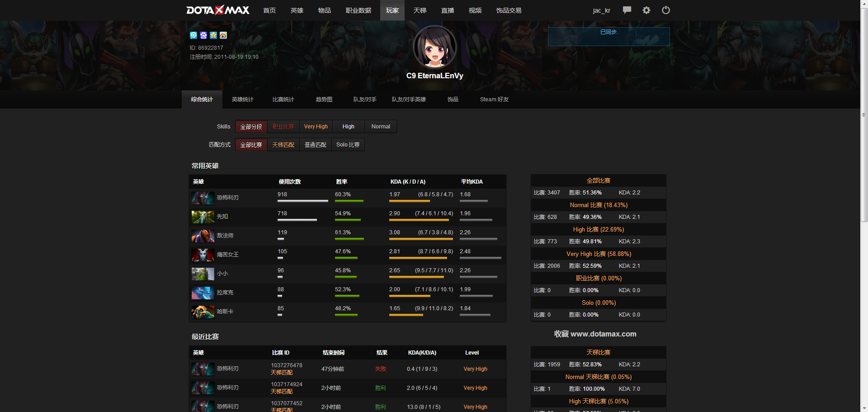Share profile via Baidu paw icon
The width and height of the screenshot is (868, 412).
click(203, 35)
